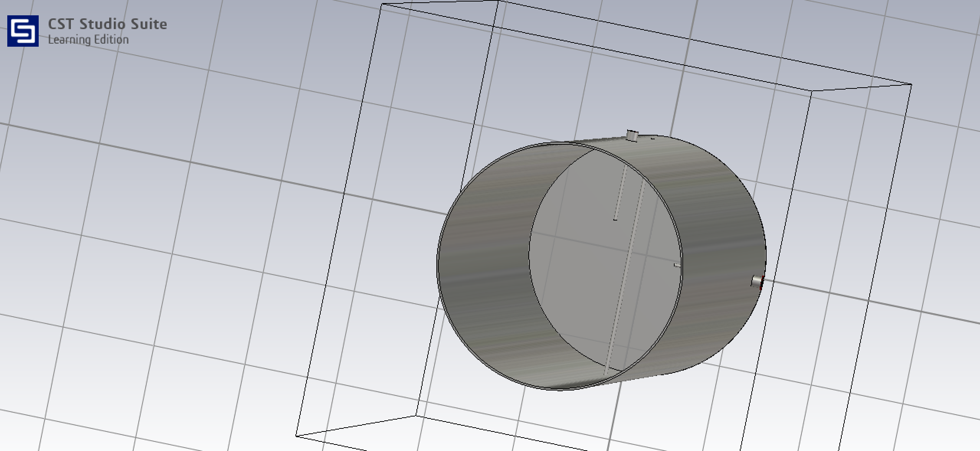Click the free end of the short probe
The height and width of the screenshot is (451, 980).
[615, 219]
